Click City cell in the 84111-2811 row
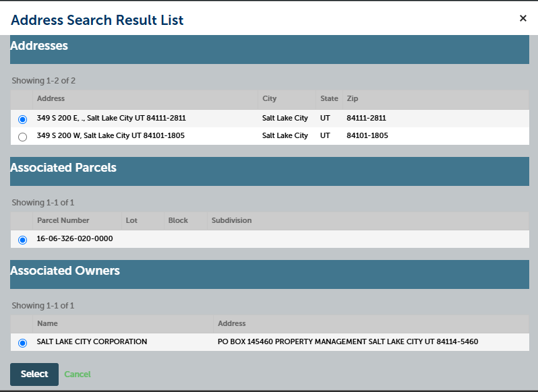This screenshot has height=392, width=538. 285,119
